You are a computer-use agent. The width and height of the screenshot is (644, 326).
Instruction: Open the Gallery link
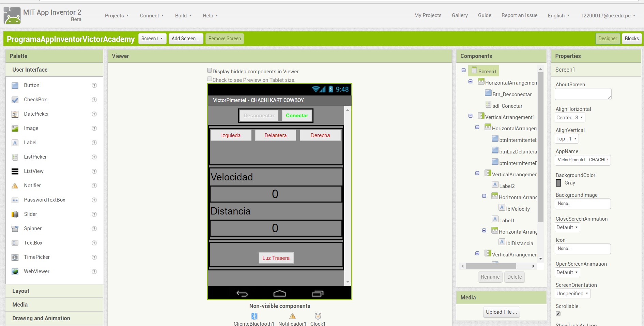coord(460,15)
